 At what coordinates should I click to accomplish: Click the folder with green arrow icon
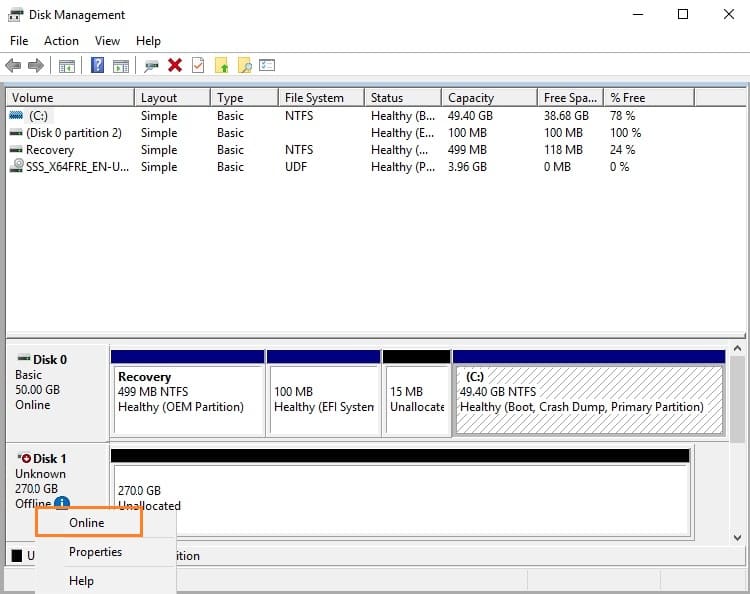click(x=222, y=66)
